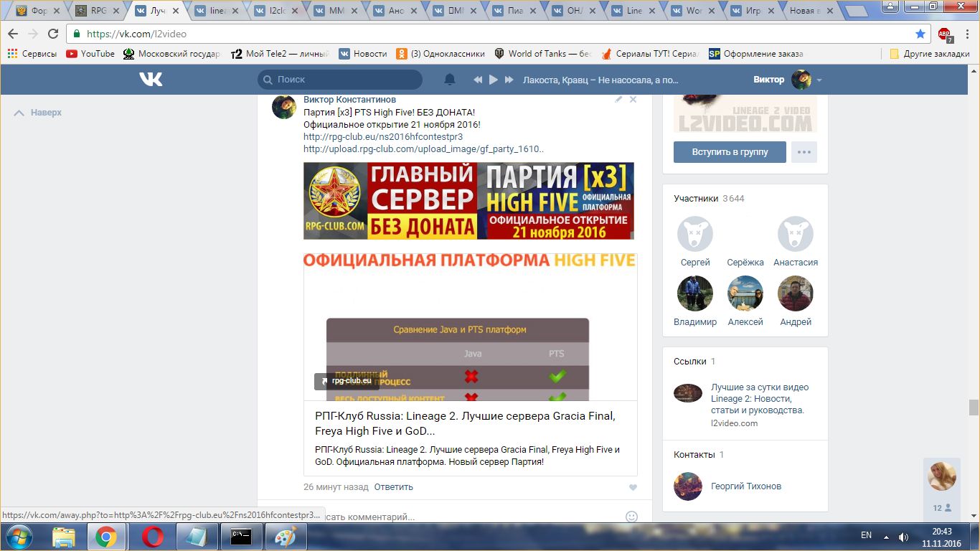
Task: Switch to the Новая вкладка tab
Action: 814,11
